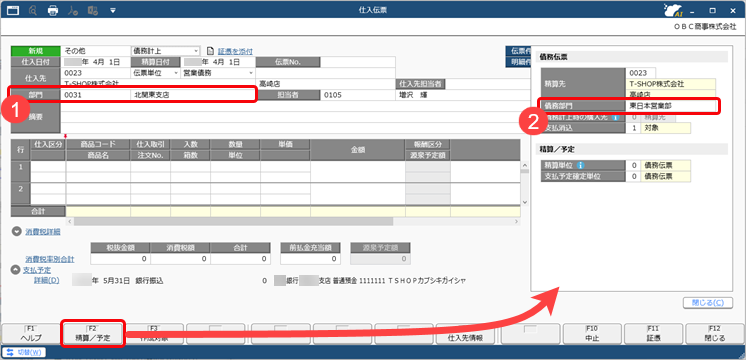Viewport: 746px width, 360px height.
Task: Open the print preview magnifier icon
Action: [33, 10]
